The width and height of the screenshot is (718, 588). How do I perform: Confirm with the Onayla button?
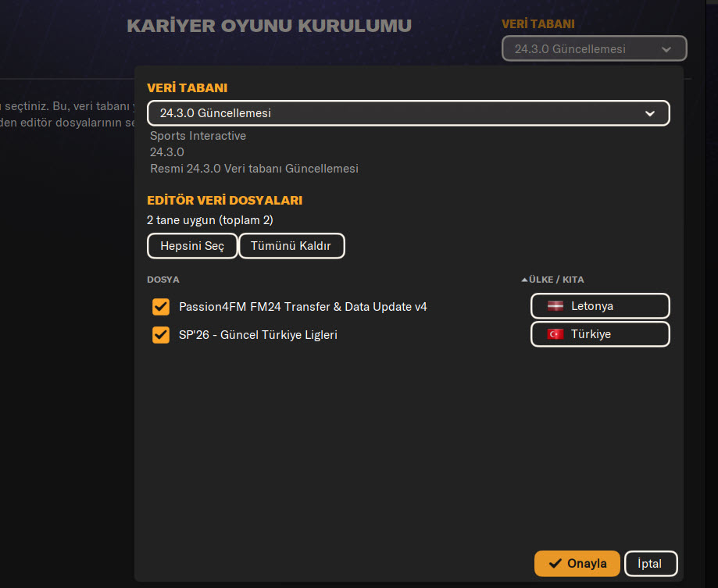tap(577, 564)
